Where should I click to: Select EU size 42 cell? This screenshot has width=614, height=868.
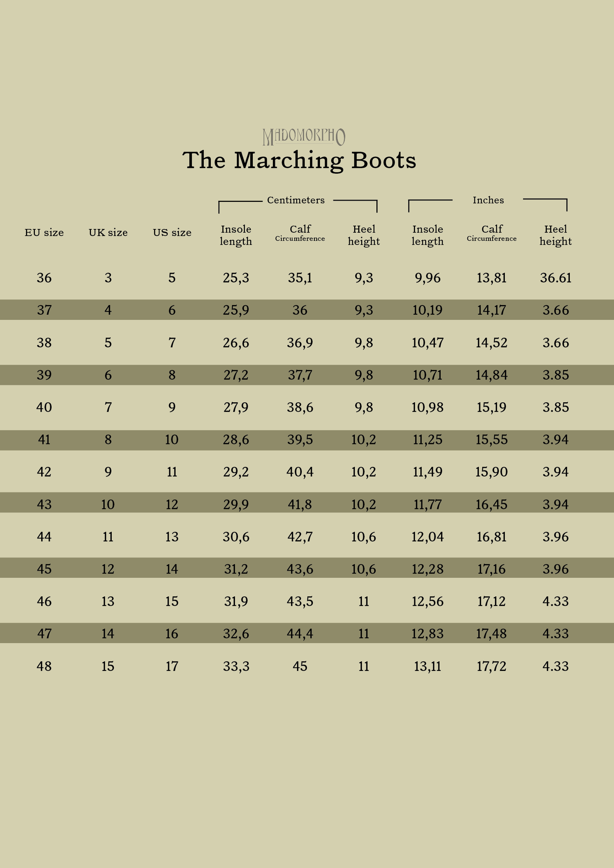click(44, 472)
